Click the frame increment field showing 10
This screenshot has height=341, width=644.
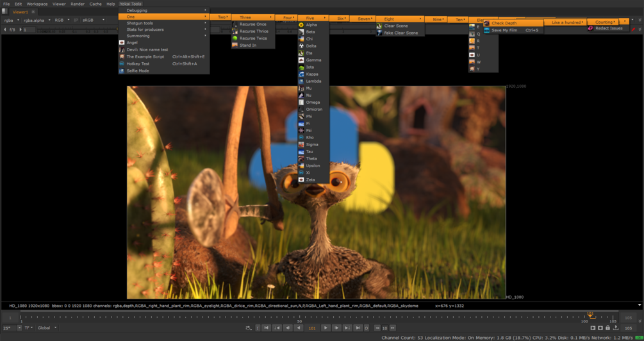[385, 328]
